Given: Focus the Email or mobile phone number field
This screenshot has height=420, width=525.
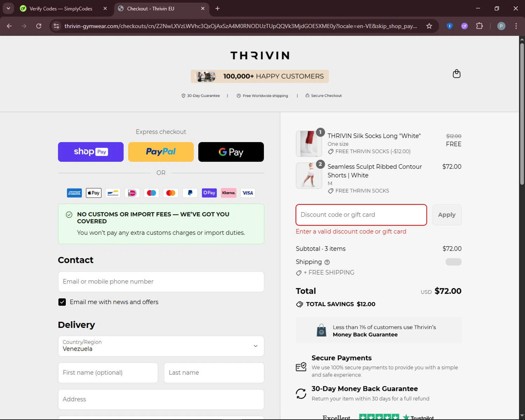Looking at the screenshot, I should [x=161, y=282].
